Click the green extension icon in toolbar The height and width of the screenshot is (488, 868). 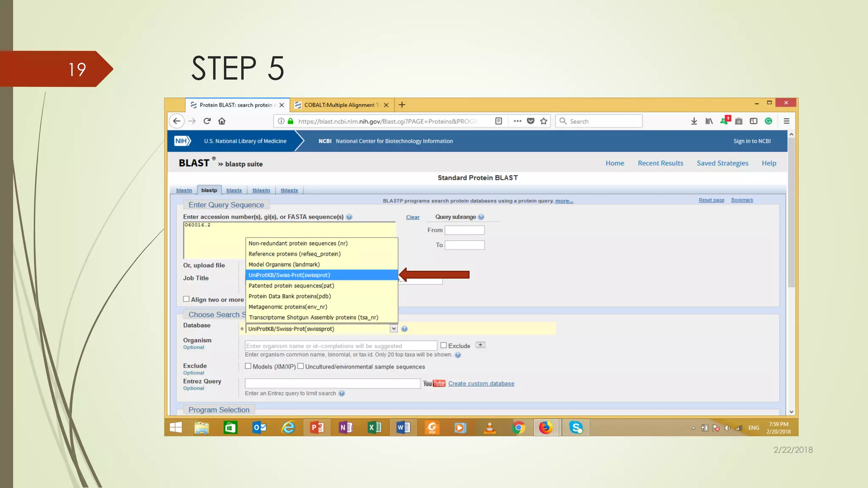point(768,121)
